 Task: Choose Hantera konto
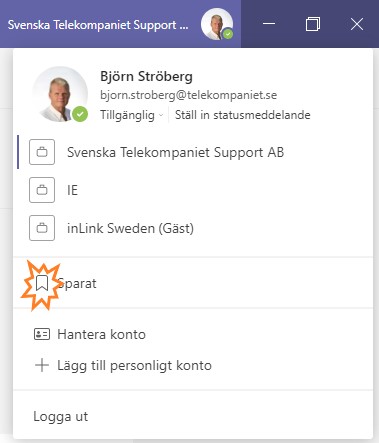tap(193, 334)
